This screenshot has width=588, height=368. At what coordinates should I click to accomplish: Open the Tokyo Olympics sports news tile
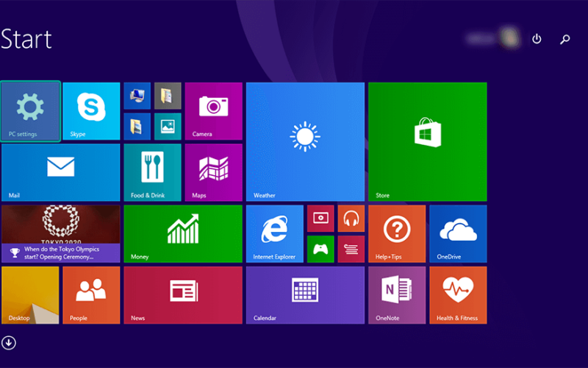(x=61, y=233)
